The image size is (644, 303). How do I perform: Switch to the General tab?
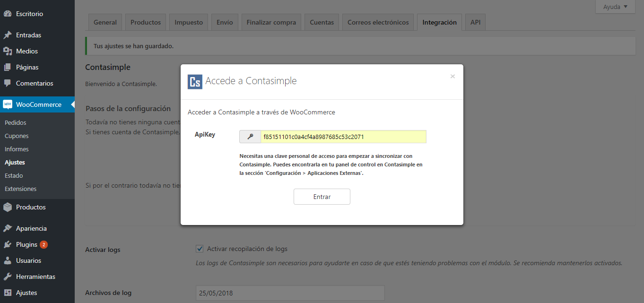click(105, 22)
